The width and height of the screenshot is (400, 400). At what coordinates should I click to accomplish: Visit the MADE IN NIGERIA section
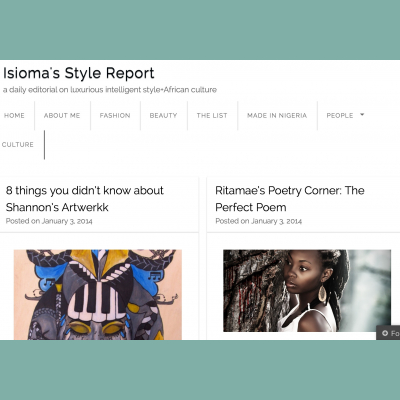(x=277, y=115)
